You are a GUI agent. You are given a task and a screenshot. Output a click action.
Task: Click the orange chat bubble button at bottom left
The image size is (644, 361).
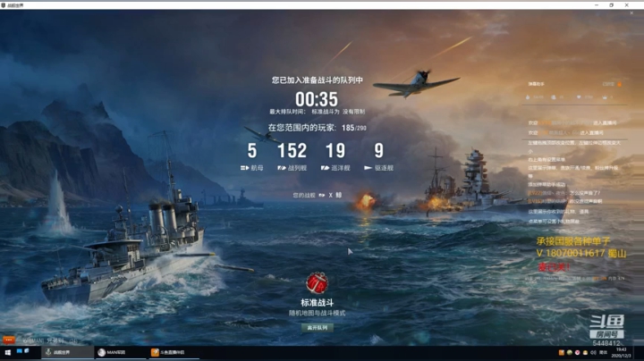[x=9, y=340]
